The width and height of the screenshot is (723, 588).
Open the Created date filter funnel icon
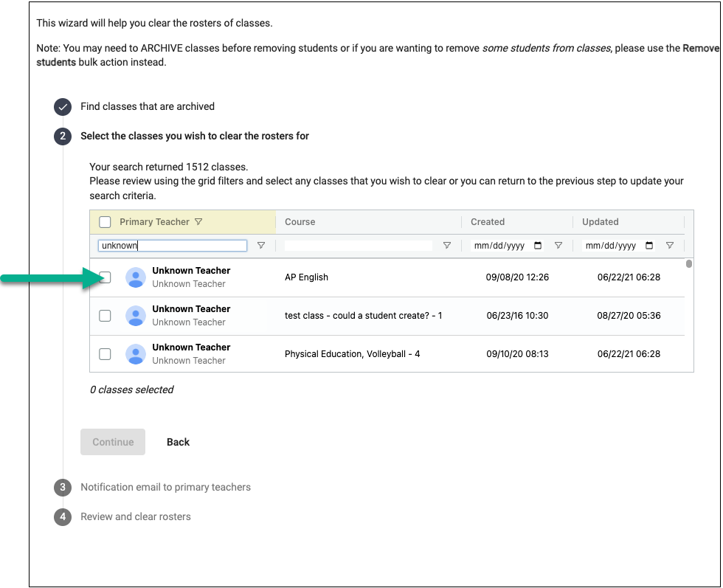[x=558, y=246]
